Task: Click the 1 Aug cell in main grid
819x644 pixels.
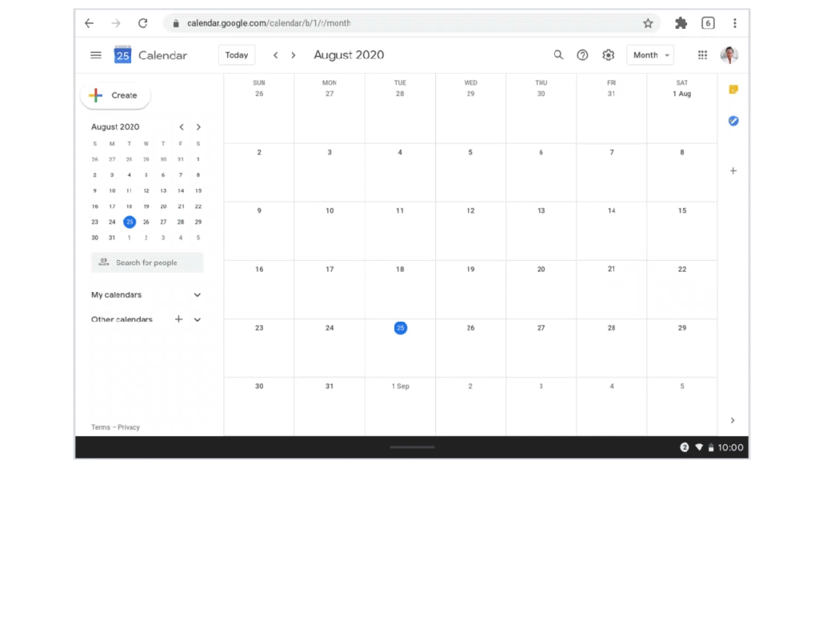Action: [x=681, y=94]
